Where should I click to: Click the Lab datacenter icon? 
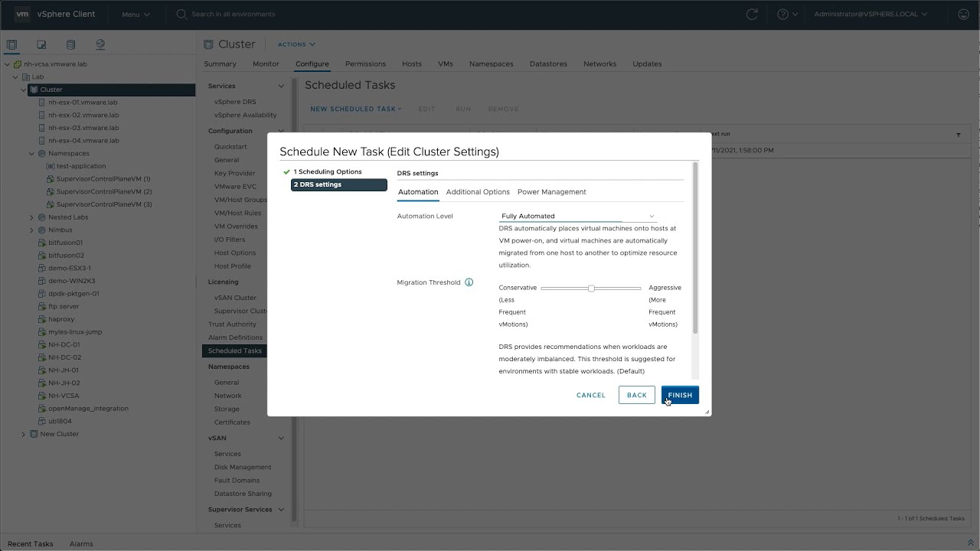pos(25,77)
